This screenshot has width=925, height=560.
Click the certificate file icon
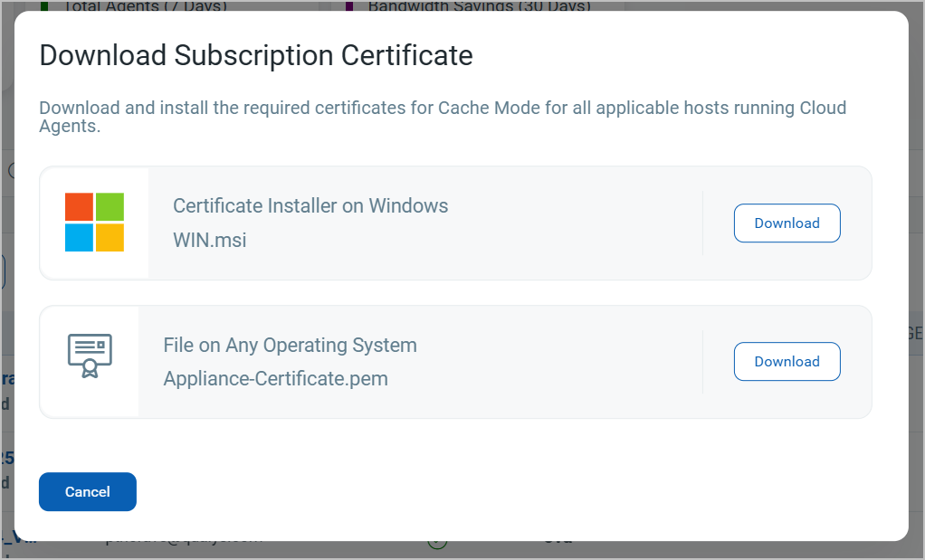tap(90, 356)
